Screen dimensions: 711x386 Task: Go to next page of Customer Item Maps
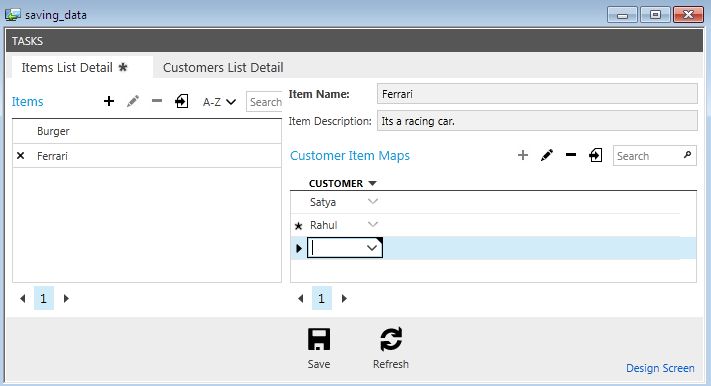(x=344, y=298)
